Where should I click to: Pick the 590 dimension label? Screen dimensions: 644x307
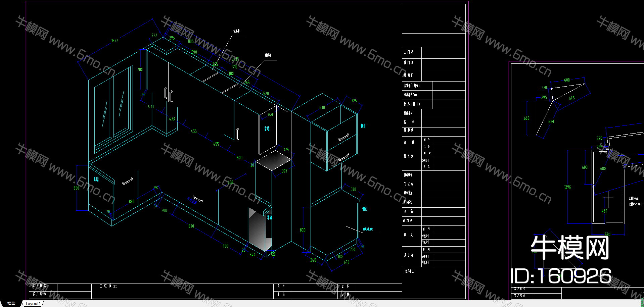point(194,52)
